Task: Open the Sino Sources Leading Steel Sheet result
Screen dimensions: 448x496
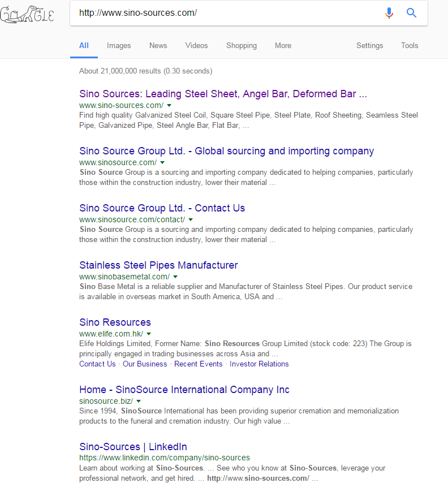Action: click(x=223, y=94)
